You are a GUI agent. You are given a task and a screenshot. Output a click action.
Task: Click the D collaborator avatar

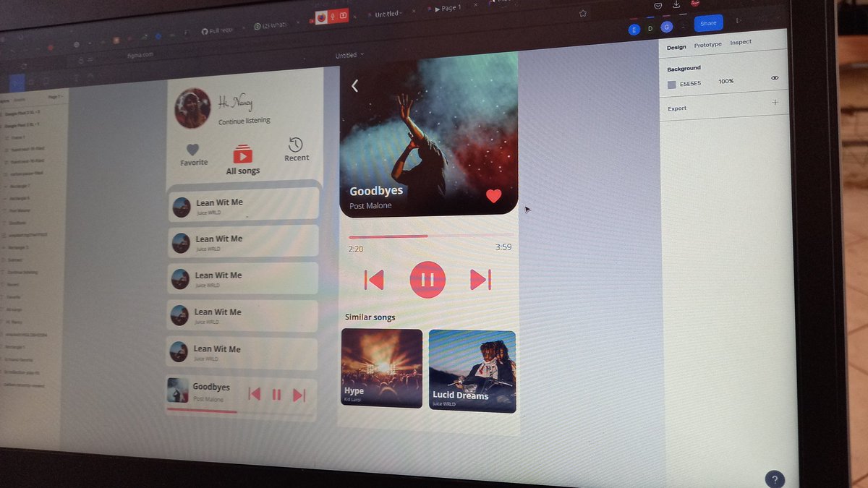[x=650, y=28]
